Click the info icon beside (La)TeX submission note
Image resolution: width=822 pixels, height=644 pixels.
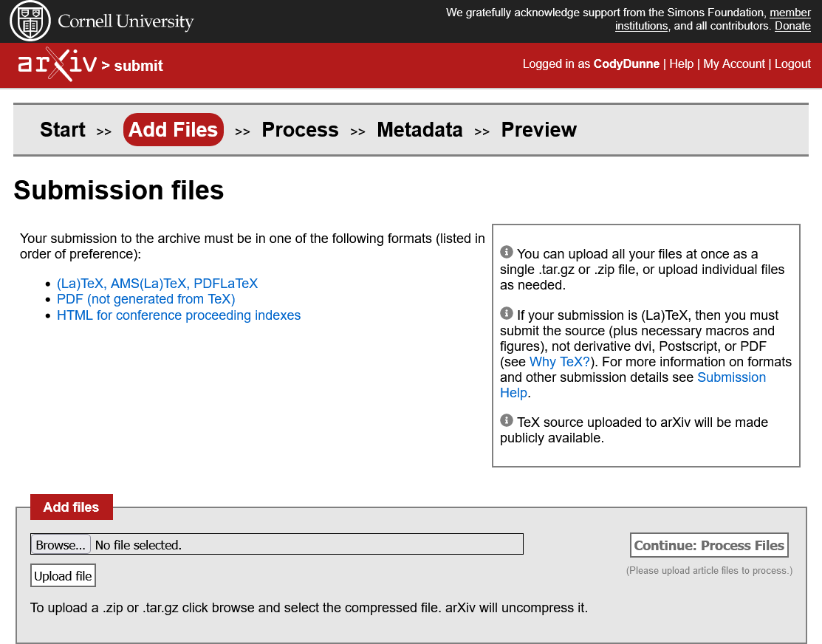tap(506, 313)
